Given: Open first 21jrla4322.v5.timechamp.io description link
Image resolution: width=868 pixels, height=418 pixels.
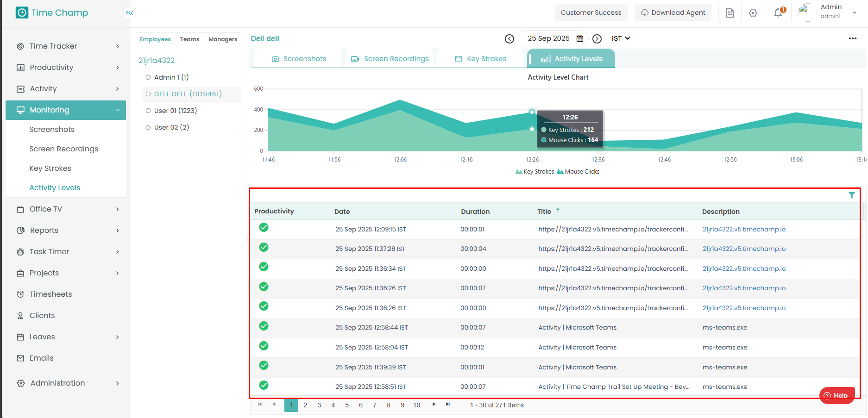Looking at the screenshot, I should click(744, 229).
